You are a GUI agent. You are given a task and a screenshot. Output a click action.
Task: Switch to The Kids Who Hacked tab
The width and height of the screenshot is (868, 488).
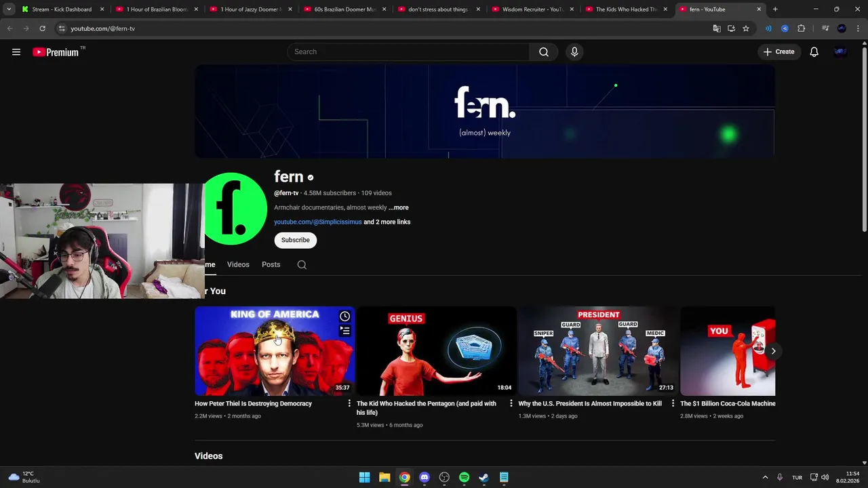(626, 9)
